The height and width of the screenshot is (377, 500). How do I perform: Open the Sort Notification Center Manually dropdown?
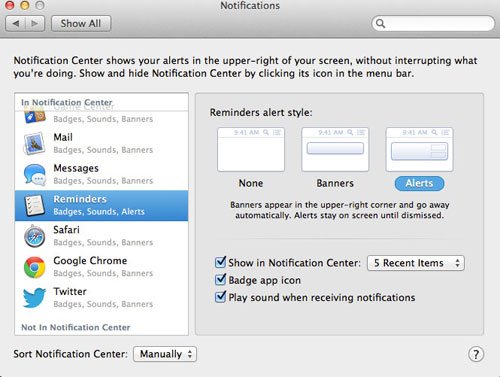[165, 354]
